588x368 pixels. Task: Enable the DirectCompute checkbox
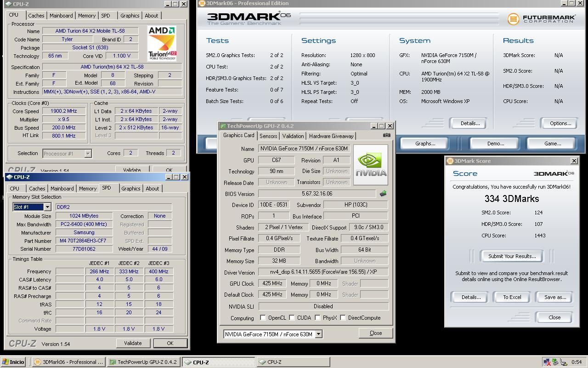click(343, 318)
